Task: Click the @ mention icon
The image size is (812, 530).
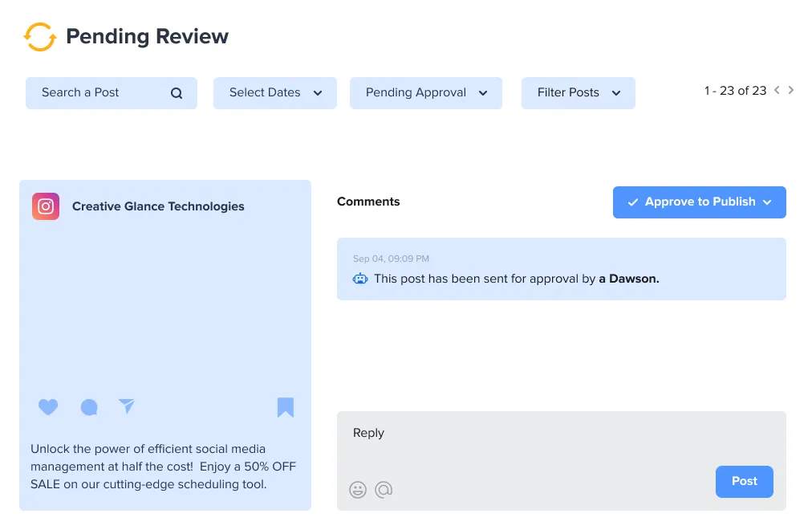Action: (x=384, y=489)
